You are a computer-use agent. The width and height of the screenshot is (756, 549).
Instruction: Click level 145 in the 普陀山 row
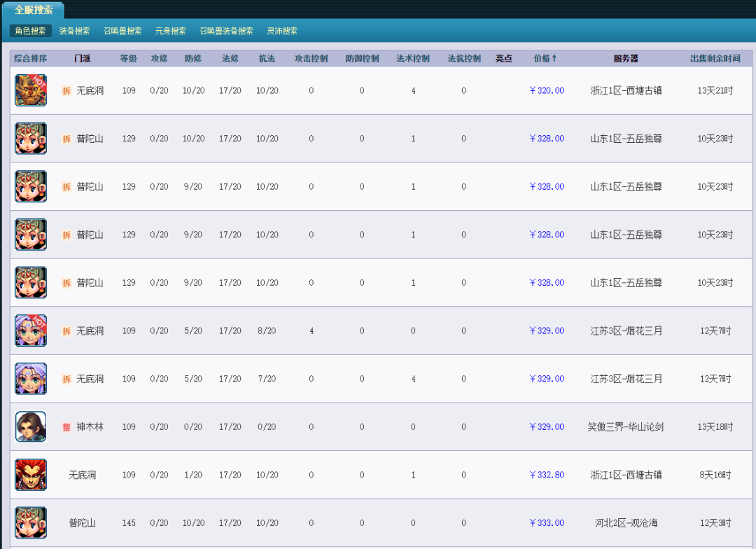coord(129,522)
